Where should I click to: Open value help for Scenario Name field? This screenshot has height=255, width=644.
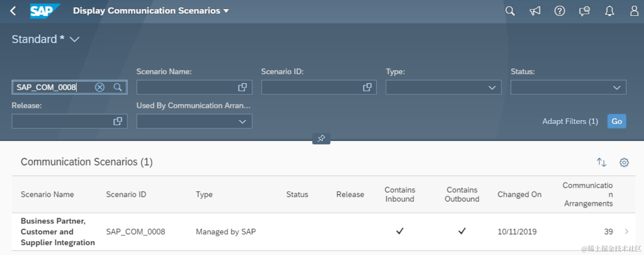(243, 88)
